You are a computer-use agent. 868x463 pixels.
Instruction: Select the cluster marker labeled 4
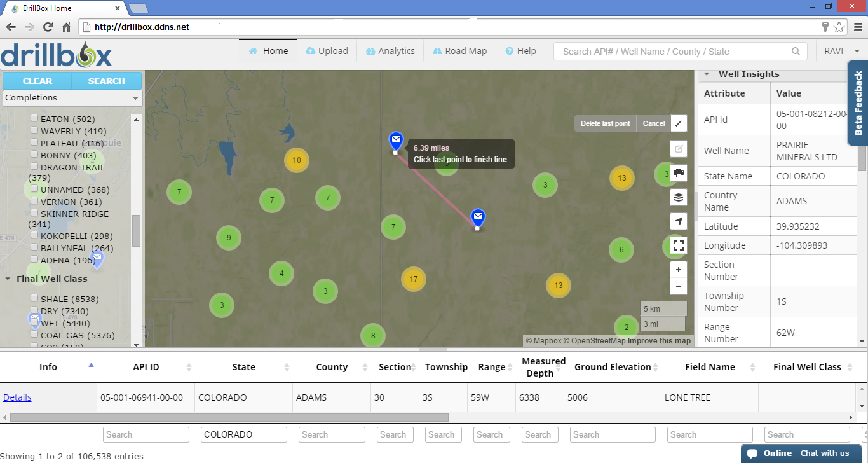click(x=281, y=274)
